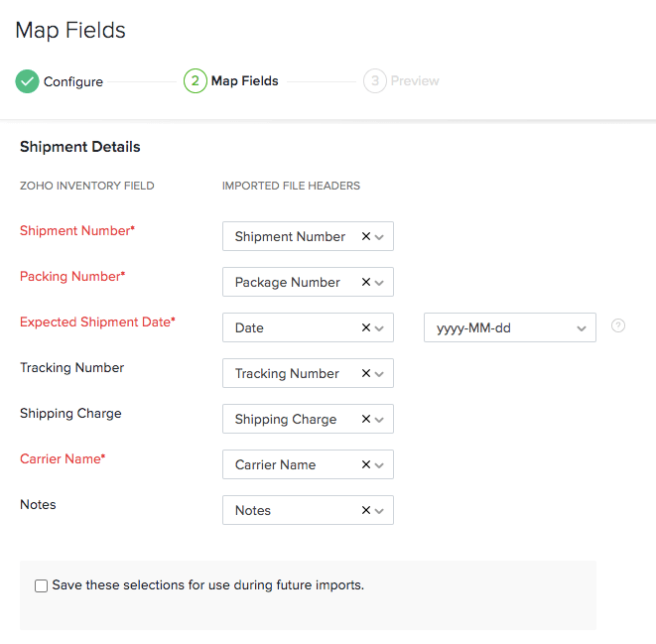Select the Map Fields step

[244, 81]
